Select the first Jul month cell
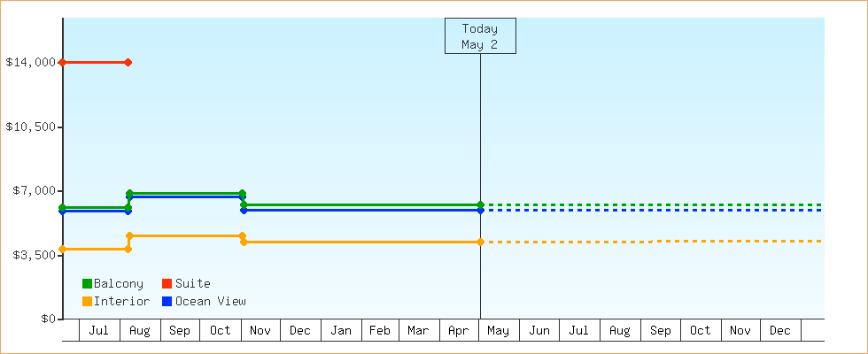Viewport: 868px width, 354px height. [x=99, y=330]
